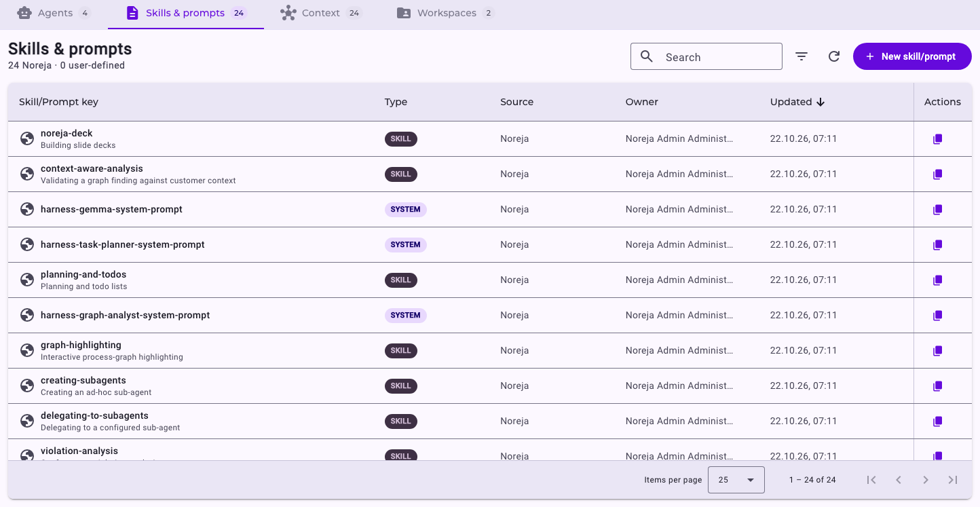Sort by the Updated column

pos(797,102)
